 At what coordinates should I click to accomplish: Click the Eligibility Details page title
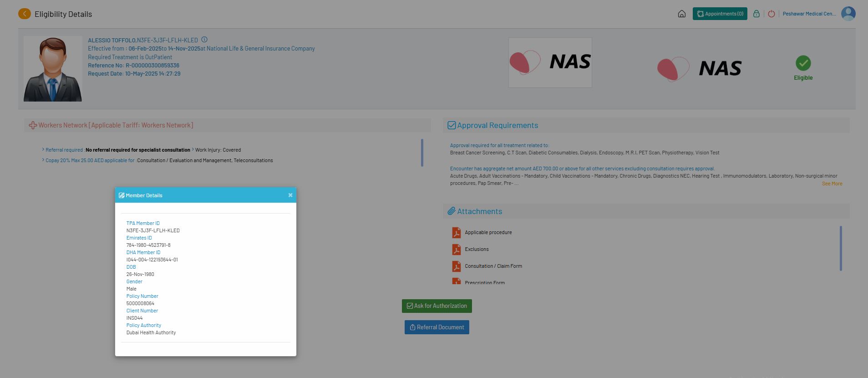tap(63, 14)
